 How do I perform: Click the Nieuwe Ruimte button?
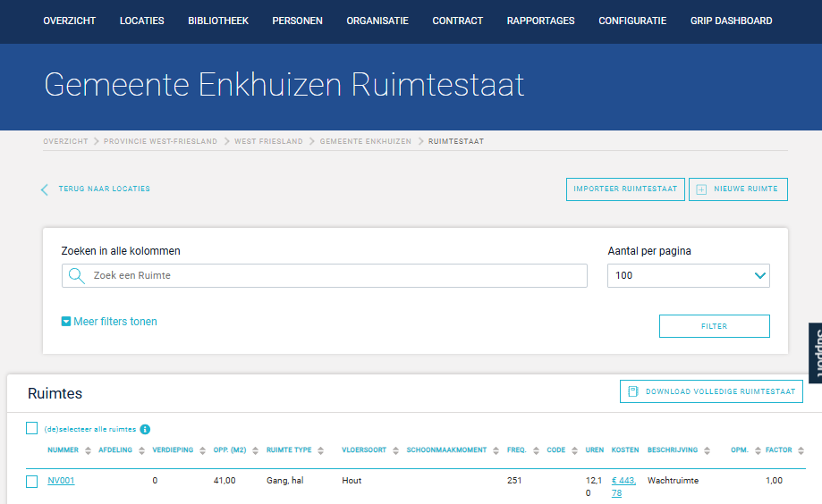(738, 189)
